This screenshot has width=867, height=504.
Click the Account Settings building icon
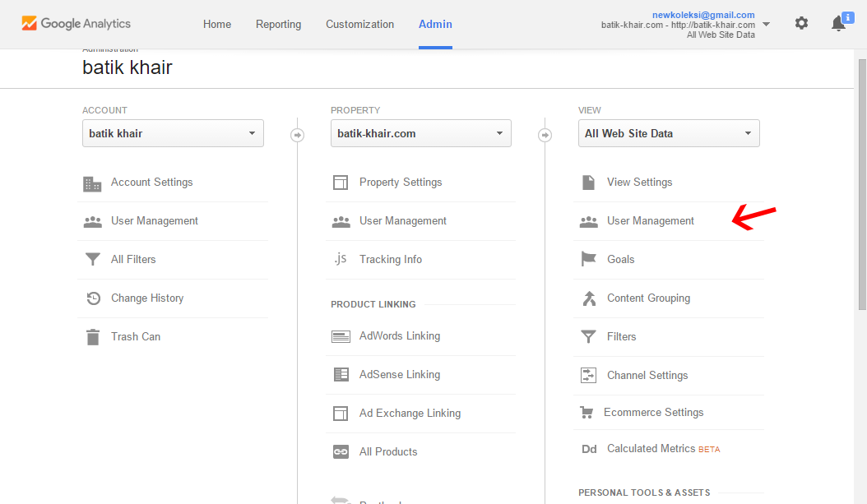[92, 183]
